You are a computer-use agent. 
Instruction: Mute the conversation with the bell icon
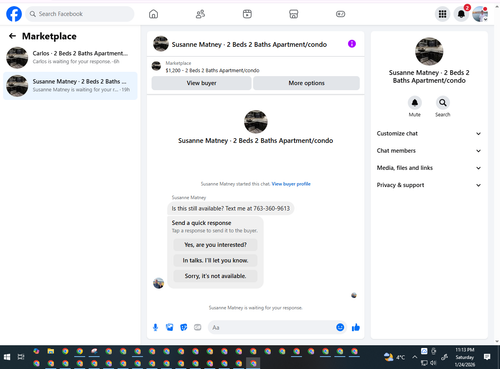click(x=415, y=103)
